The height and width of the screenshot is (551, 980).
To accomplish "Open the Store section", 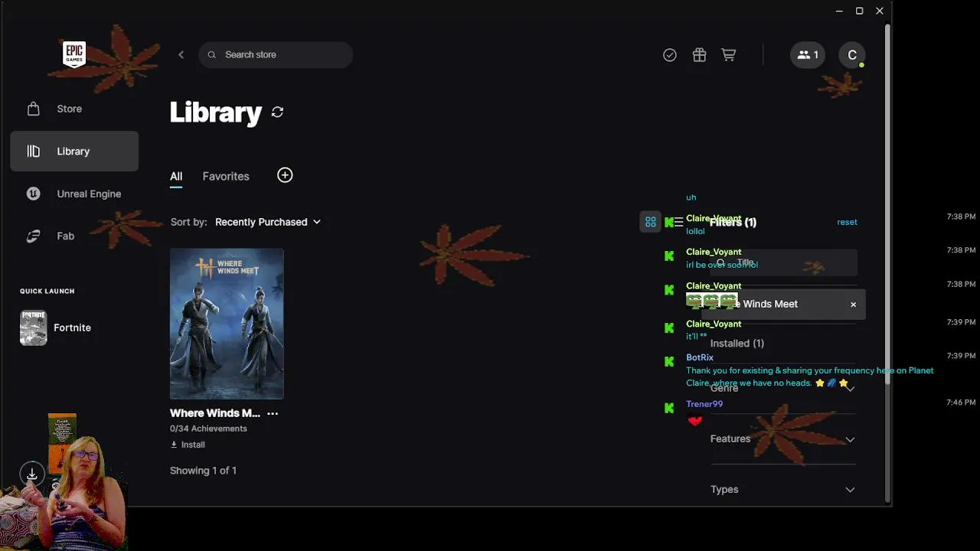I will [x=74, y=109].
